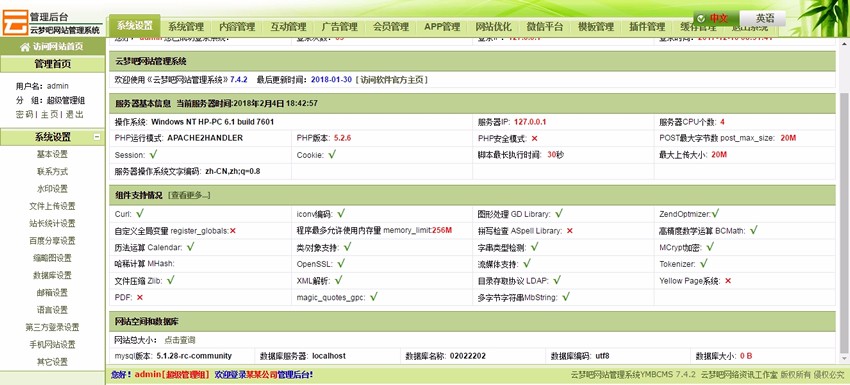Open 其它设置 in the sidebar
The width and height of the screenshot is (850, 385).
coord(52,362)
